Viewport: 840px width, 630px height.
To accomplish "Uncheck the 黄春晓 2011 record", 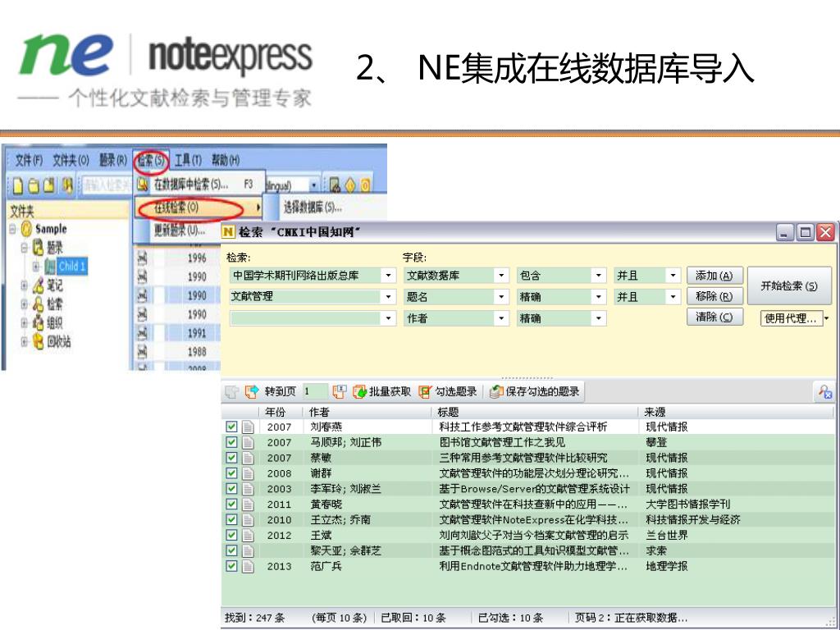I will (x=231, y=504).
